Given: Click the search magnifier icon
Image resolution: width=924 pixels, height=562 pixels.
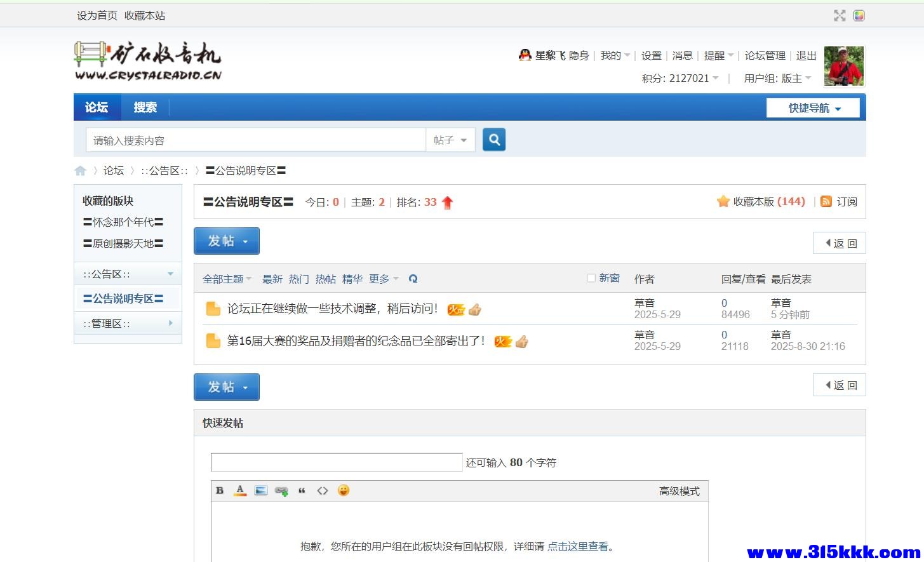Looking at the screenshot, I should (x=494, y=140).
